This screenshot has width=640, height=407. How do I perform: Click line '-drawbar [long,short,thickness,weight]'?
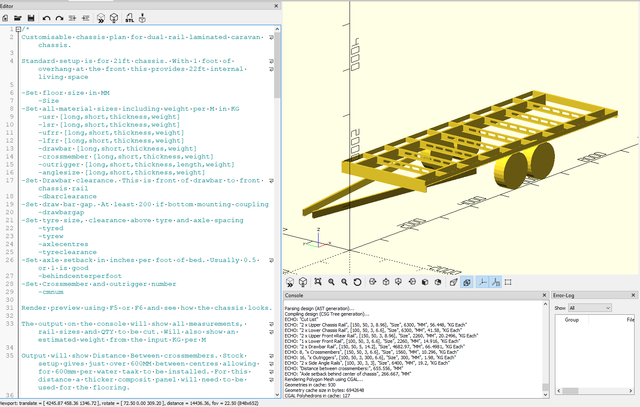click(x=117, y=149)
